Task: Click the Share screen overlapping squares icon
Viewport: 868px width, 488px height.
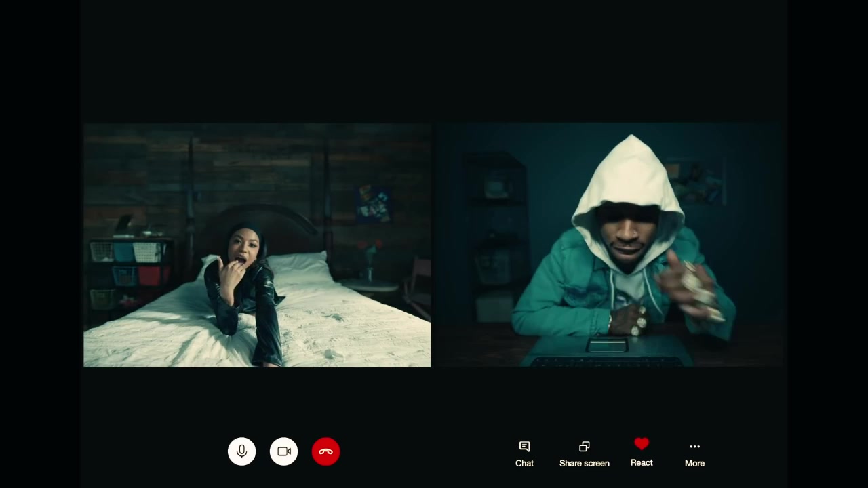Action: [584, 446]
